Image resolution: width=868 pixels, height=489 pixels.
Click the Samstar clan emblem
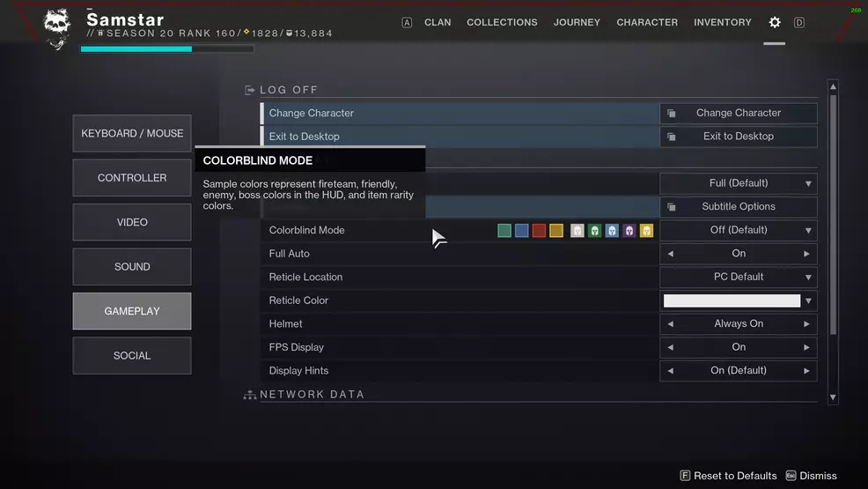pyautogui.click(x=57, y=27)
